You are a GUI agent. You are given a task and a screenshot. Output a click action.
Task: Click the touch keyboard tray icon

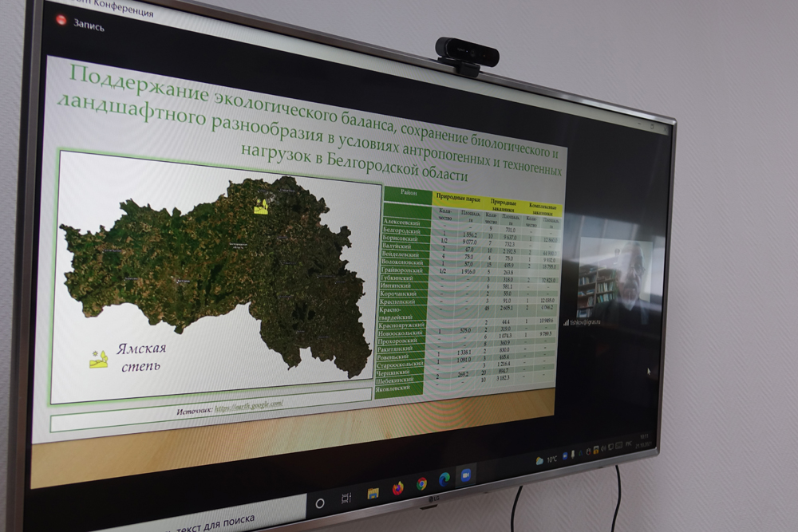619,446
